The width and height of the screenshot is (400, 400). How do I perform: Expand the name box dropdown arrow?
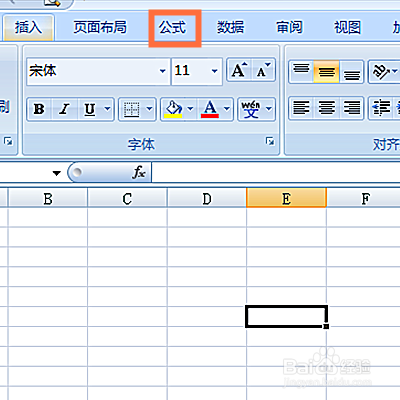click(x=57, y=173)
